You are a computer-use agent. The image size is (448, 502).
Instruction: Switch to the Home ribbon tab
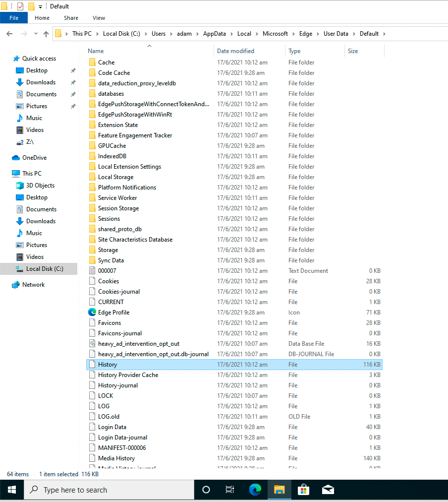point(42,18)
